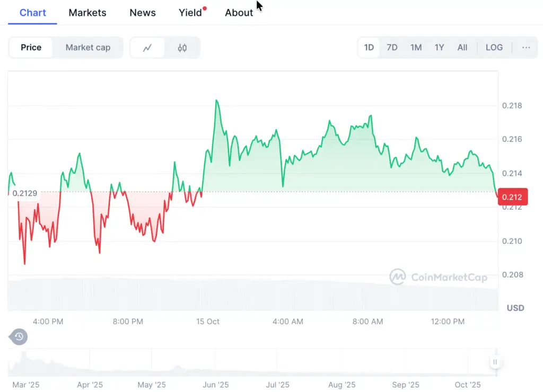Switch to line chart view icon
This screenshot has width=543, height=392.
pyautogui.click(x=147, y=48)
